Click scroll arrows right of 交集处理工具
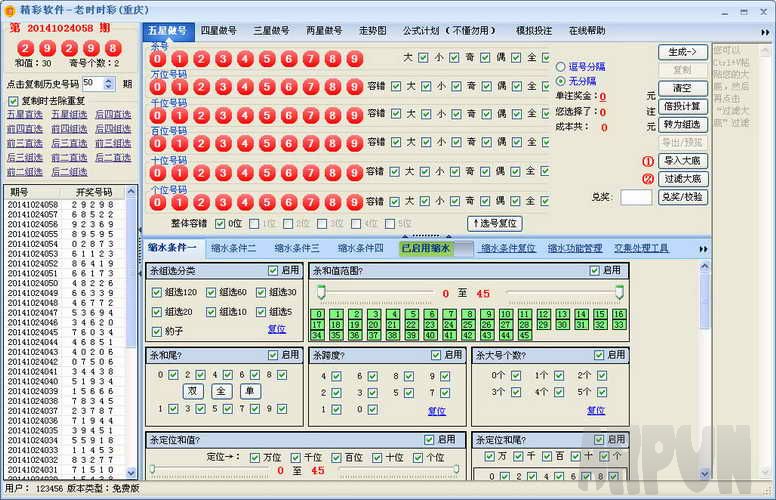The height and width of the screenshot is (500, 776). coord(703,249)
